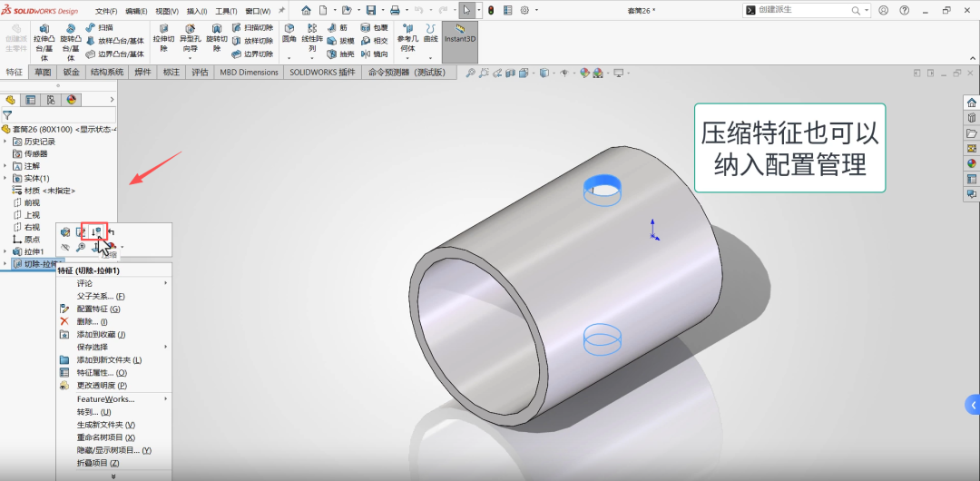Open the Appearances color ball tab
The image size is (980, 481).
pyautogui.click(x=71, y=100)
